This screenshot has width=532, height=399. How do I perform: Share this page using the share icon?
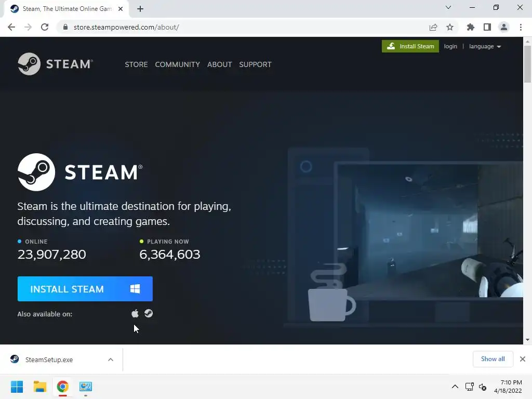click(x=433, y=27)
